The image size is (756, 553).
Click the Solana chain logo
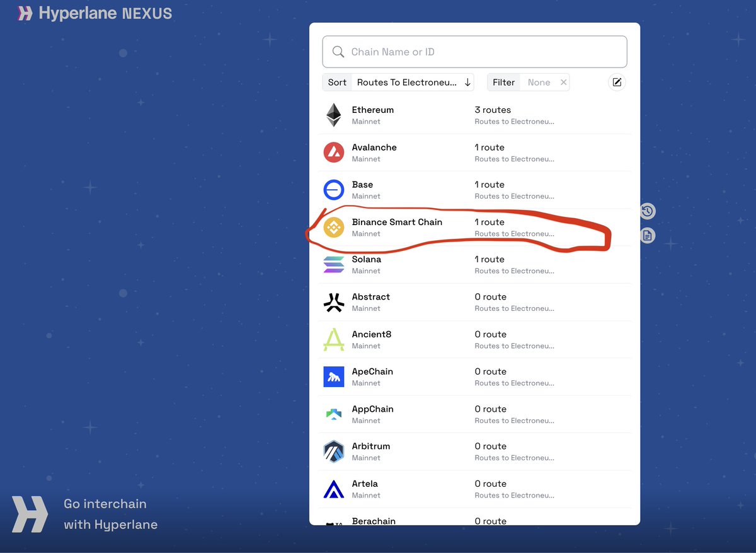[333, 264]
